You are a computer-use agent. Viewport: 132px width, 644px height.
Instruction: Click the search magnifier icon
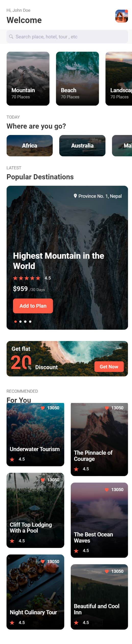tap(11, 37)
